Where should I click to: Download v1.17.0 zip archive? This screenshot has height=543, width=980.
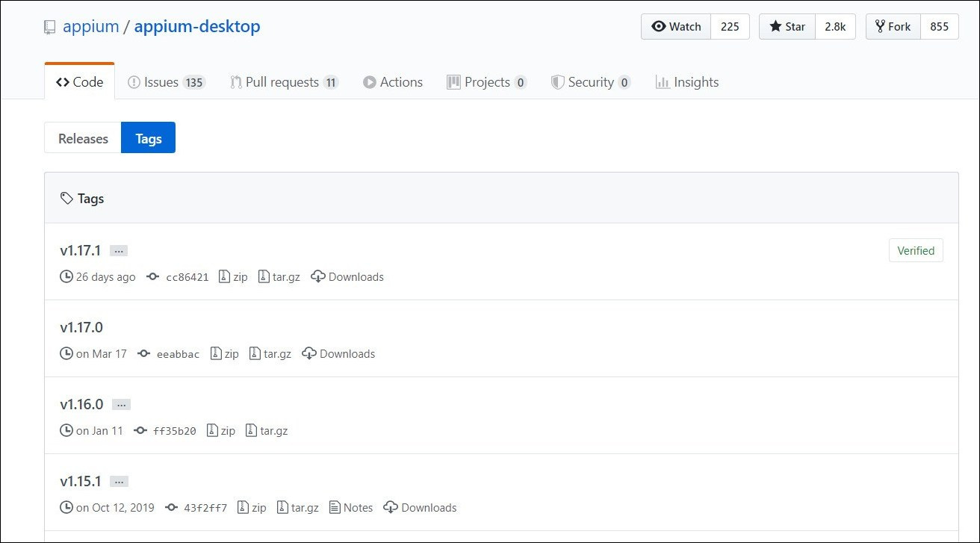[225, 354]
